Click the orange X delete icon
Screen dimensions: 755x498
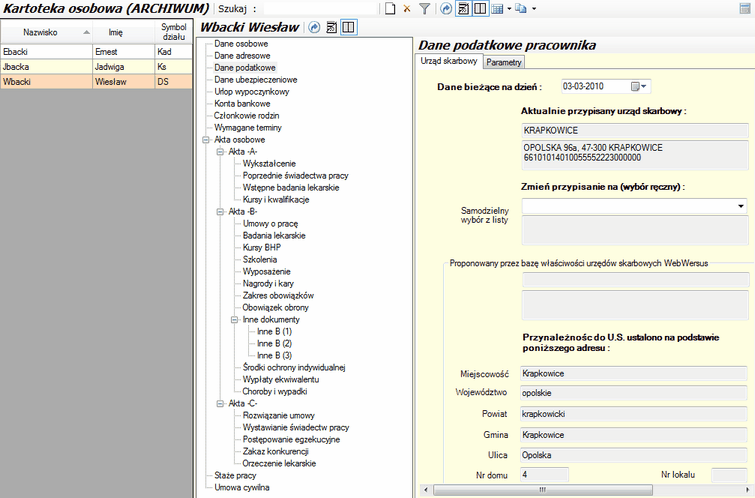click(x=407, y=8)
